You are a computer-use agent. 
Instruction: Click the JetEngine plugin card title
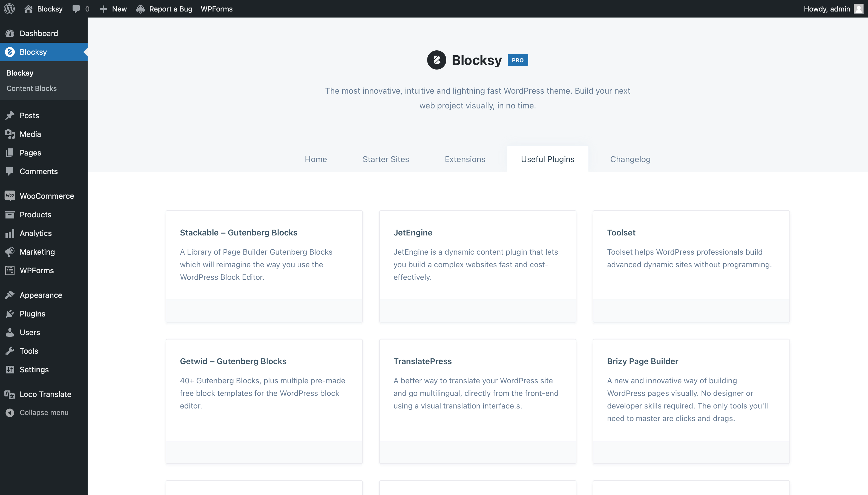click(413, 232)
